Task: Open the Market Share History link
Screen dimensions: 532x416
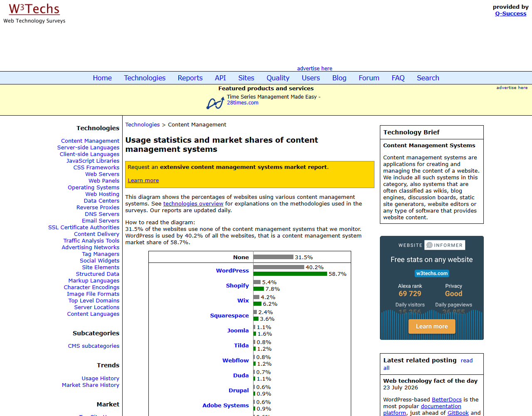Action: click(91, 385)
